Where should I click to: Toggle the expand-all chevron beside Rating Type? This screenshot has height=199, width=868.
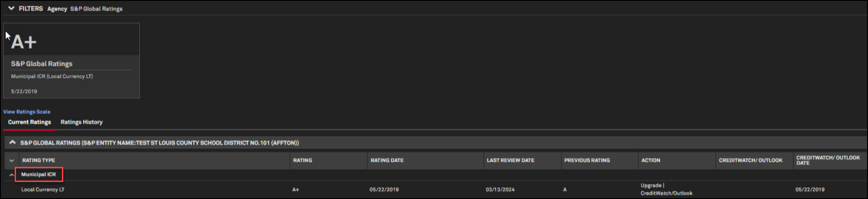[x=11, y=160]
